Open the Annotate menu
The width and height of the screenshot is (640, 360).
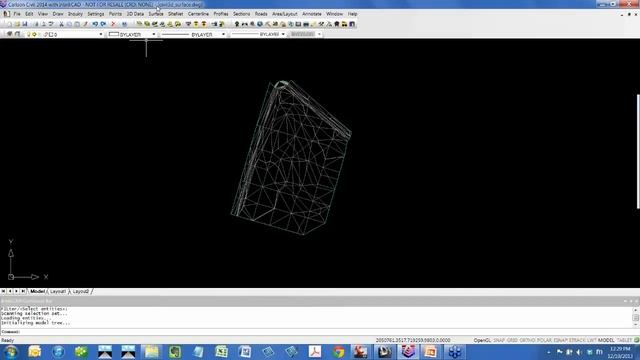pos(312,14)
